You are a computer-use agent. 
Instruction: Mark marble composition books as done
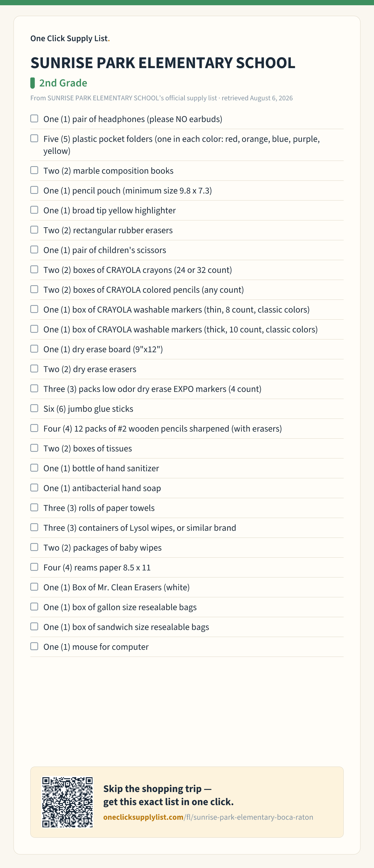[34, 170]
